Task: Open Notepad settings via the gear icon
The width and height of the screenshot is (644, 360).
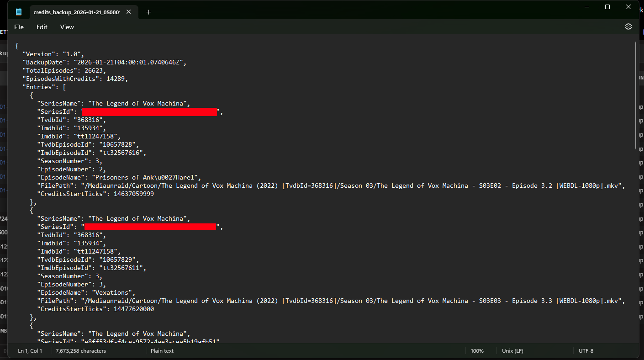Action: tap(628, 26)
